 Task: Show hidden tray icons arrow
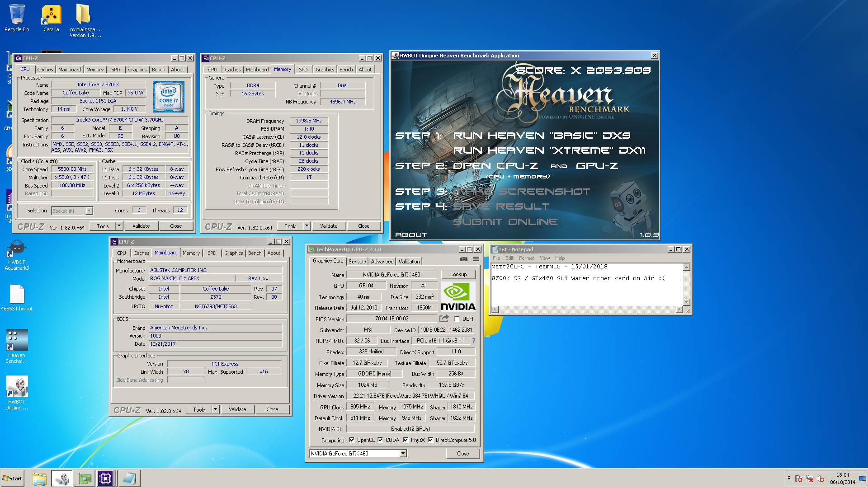point(789,478)
